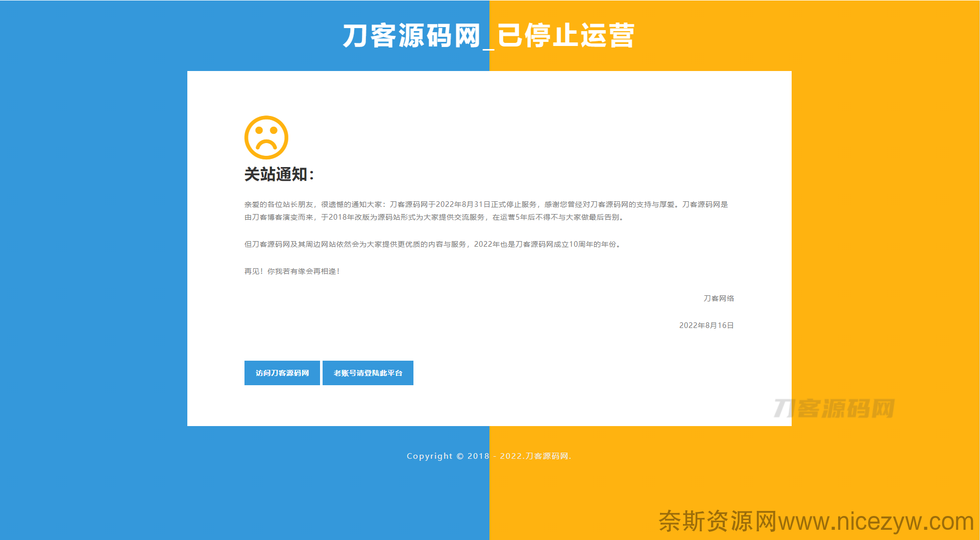Click the 访问刀客源码网 button

(x=282, y=373)
